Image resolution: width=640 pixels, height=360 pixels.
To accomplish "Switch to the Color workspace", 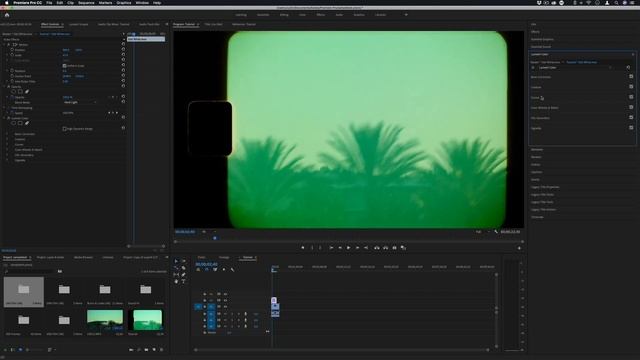I will (302, 15).
